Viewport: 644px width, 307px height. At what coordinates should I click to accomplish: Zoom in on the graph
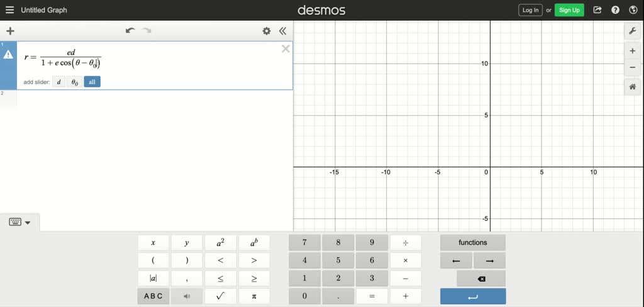[633, 51]
